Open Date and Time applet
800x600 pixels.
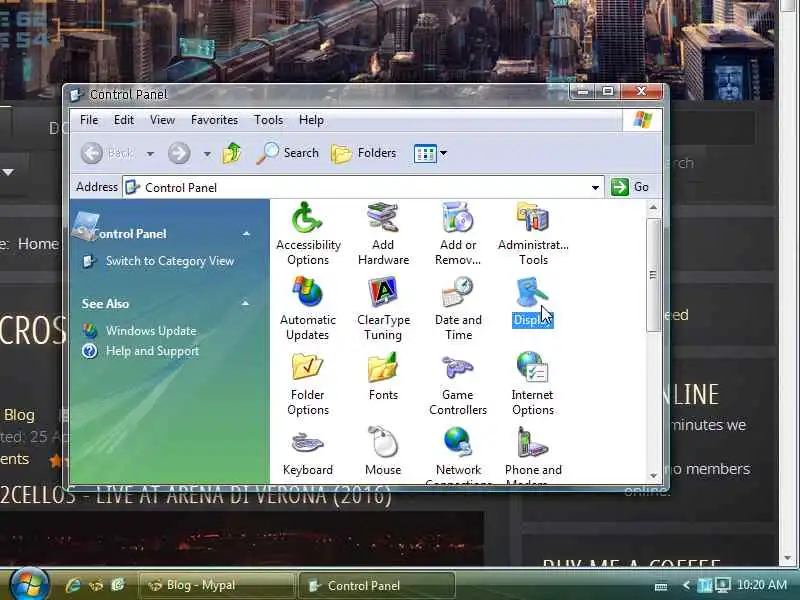coord(458,309)
